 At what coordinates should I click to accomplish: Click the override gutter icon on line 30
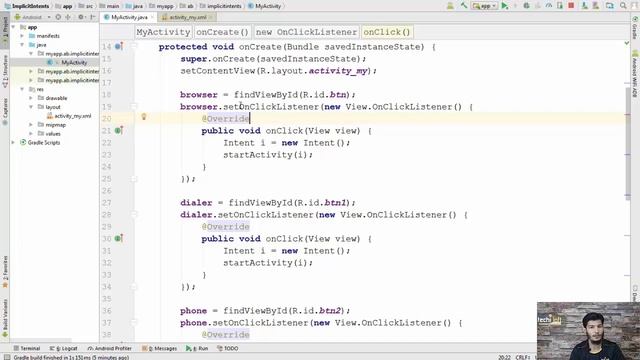(x=119, y=238)
